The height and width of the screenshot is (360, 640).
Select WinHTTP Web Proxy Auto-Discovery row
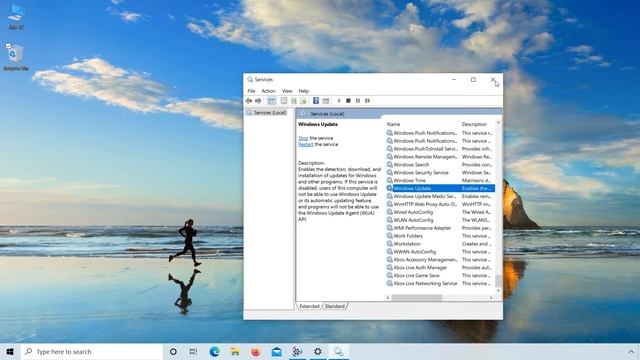click(x=440, y=204)
